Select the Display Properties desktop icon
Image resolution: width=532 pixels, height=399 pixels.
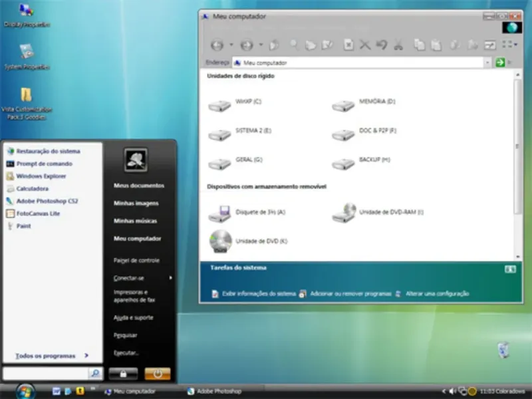(27, 15)
